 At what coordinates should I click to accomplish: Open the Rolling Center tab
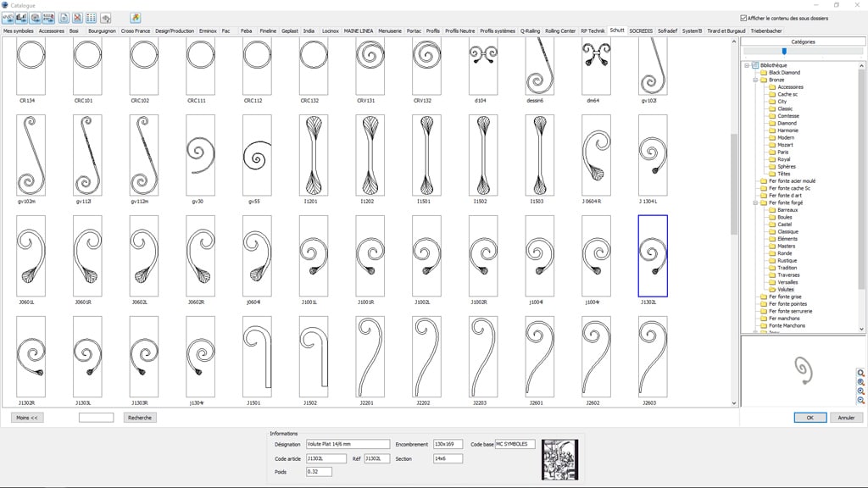click(x=560, y=30)
